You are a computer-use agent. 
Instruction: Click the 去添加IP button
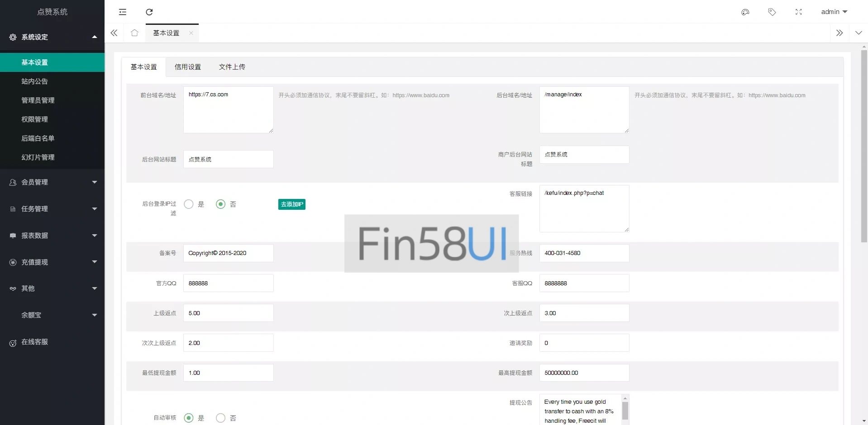click(291, 204)
